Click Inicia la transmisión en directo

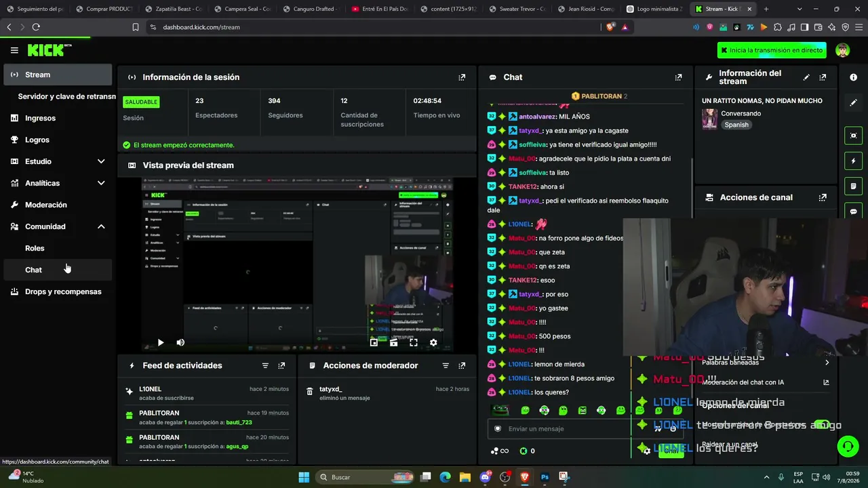[x=772, y=50]
